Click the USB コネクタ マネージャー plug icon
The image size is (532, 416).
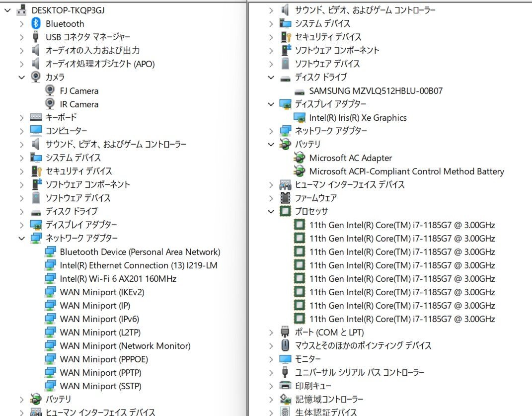tap(36, 37)
